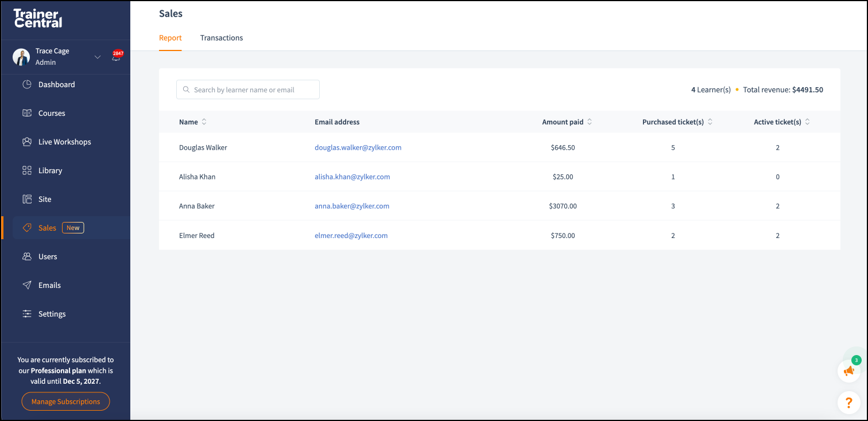Image resolution: width=868 pixels, height=421 pixels.
Task: Click the TrainerCentral logo
Action: pyautogui.click(x=38, y=18)
